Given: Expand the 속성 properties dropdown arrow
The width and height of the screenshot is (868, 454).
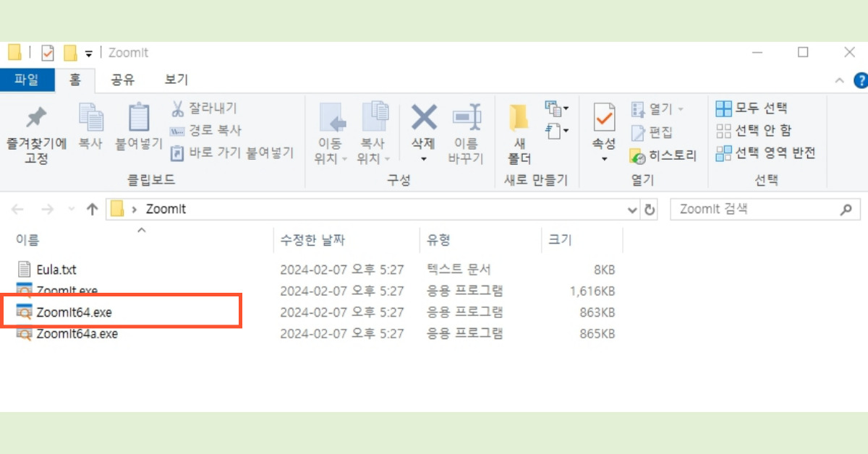Looking at the screenshot, I should tap(604, 159).
